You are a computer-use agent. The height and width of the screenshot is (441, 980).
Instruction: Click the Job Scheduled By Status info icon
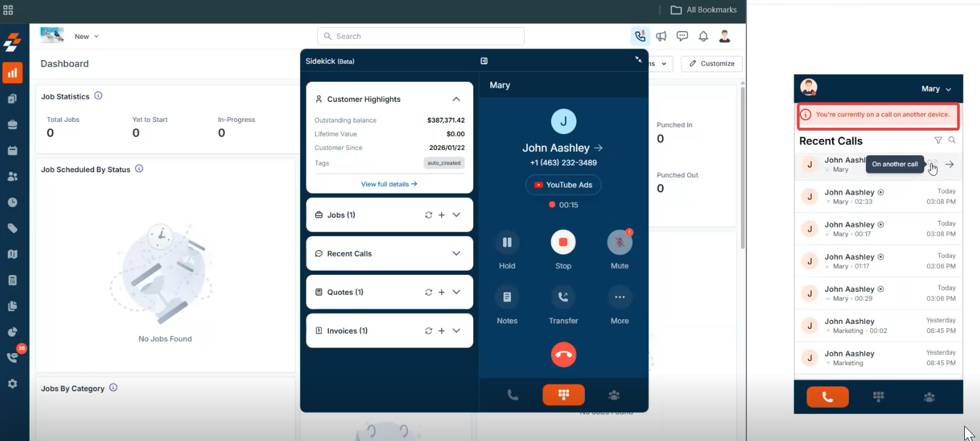pyautogui.click(x=139, y=169)
